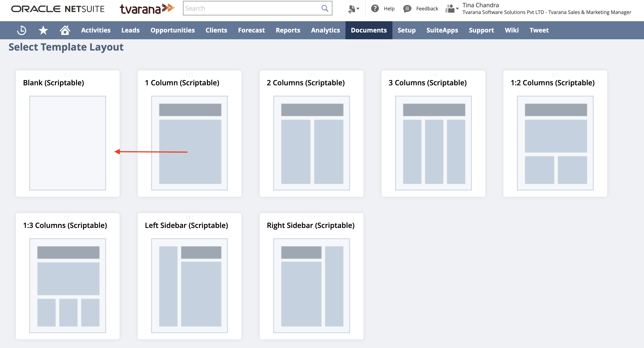The image size is (644, 348).
Task: Focus the global Search field
Action: point(257,8)
